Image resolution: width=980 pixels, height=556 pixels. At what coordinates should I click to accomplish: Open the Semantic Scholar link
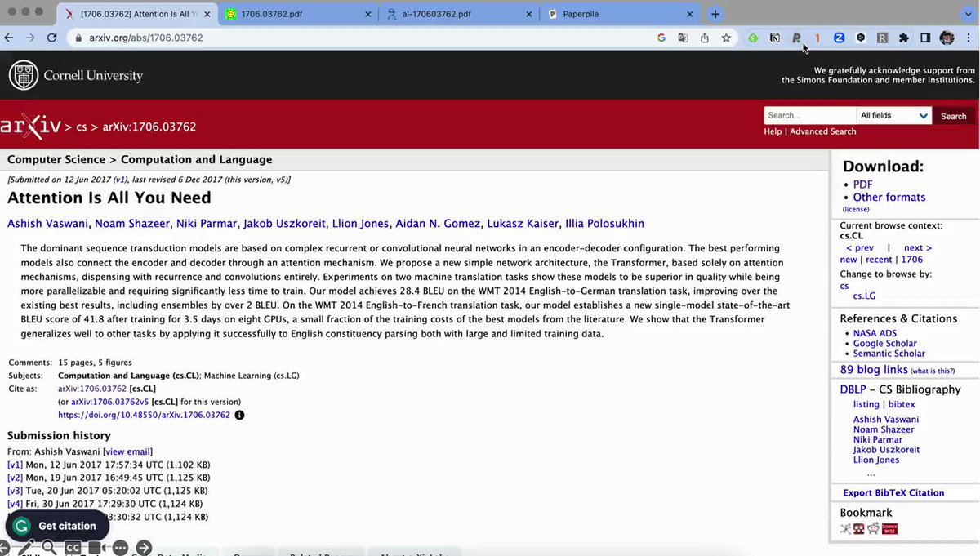[x=889, y=354]
